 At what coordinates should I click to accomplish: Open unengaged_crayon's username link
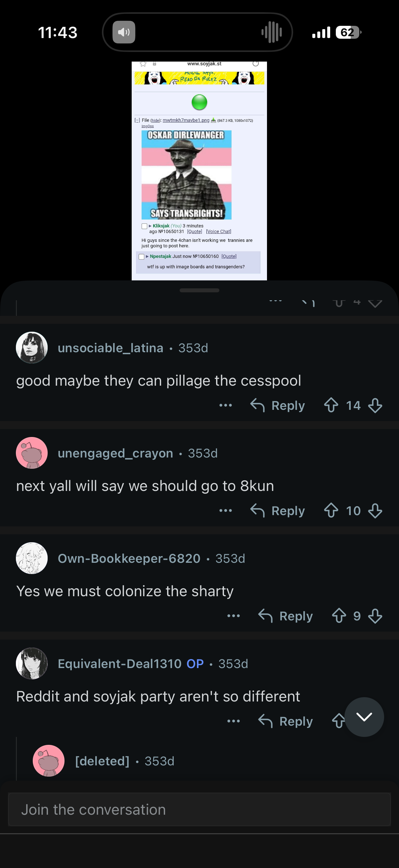tap(115, 453)
